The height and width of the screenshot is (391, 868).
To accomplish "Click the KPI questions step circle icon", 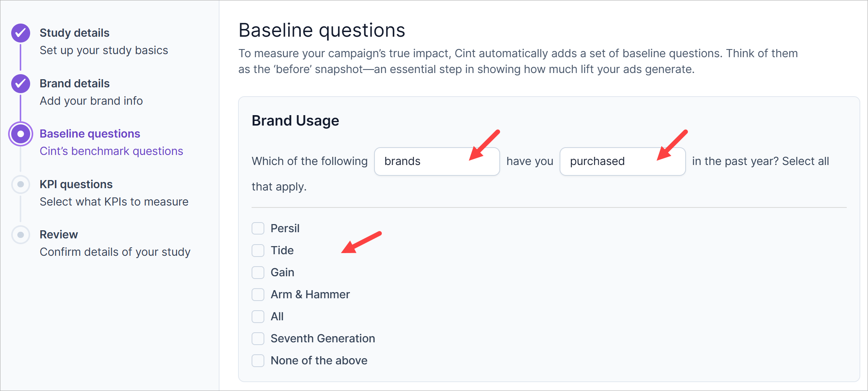I will tap(21, 184).
